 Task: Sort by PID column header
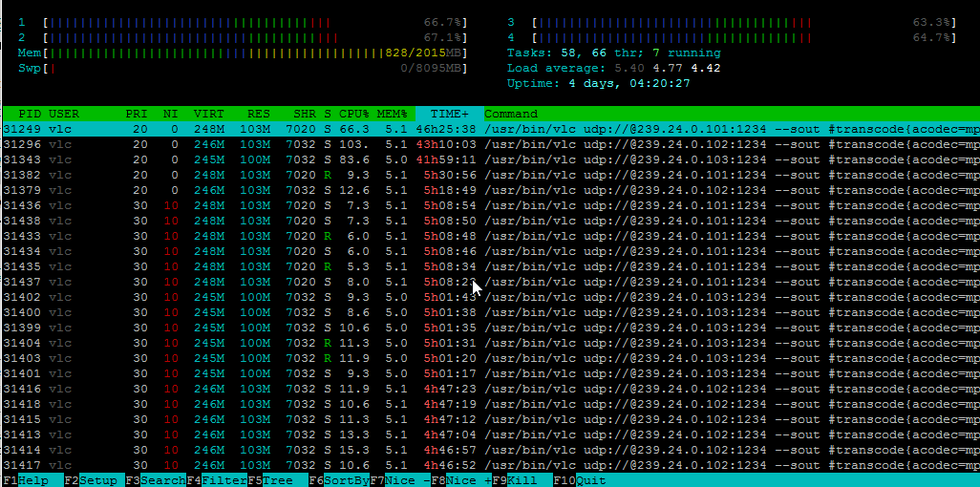(x=30, y=114)
